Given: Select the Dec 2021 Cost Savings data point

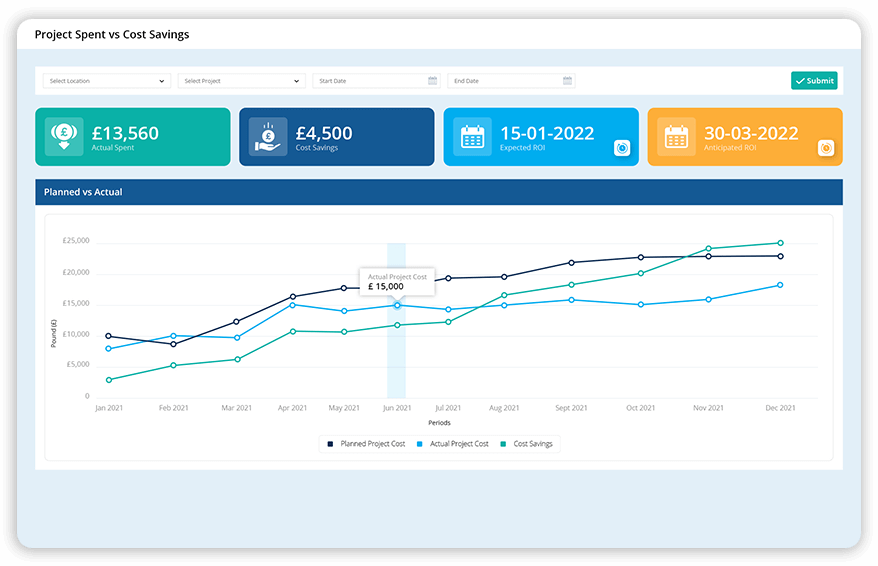Looking at the screenshot, I should point(781,243).
